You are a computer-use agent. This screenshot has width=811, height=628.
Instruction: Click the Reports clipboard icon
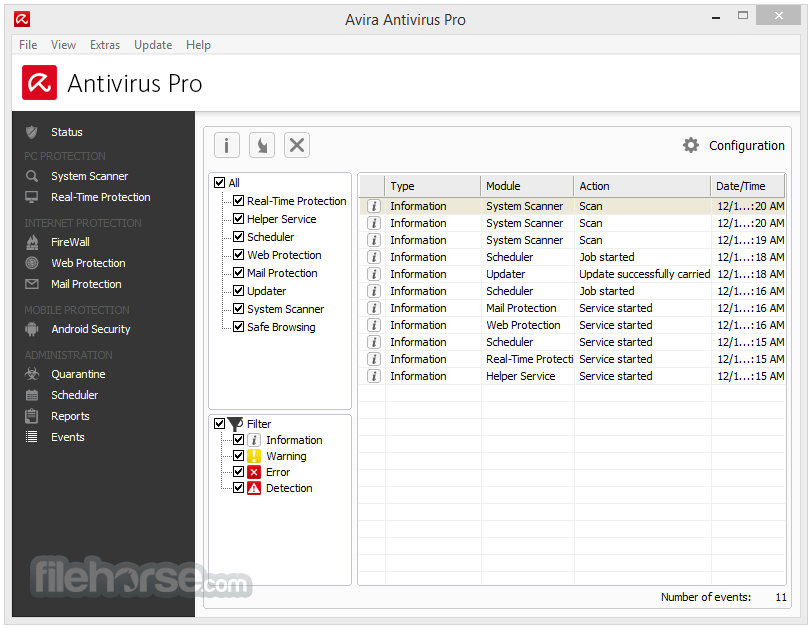(x=32, y=416)
